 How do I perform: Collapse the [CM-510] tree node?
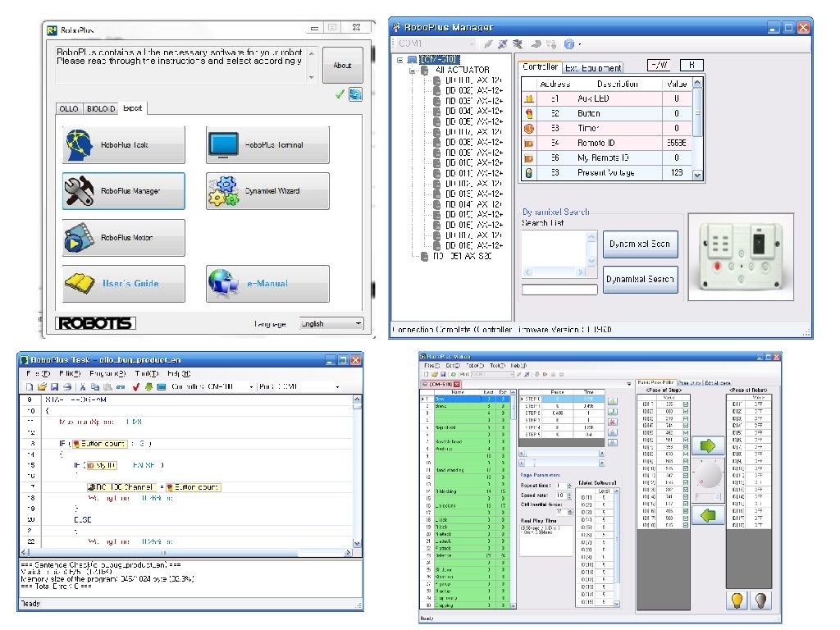[400, 59]
